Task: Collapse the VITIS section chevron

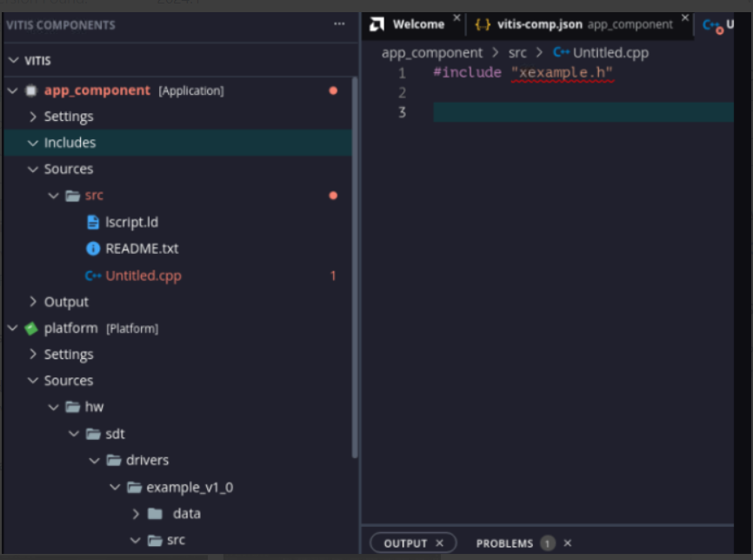Action: 13,61
